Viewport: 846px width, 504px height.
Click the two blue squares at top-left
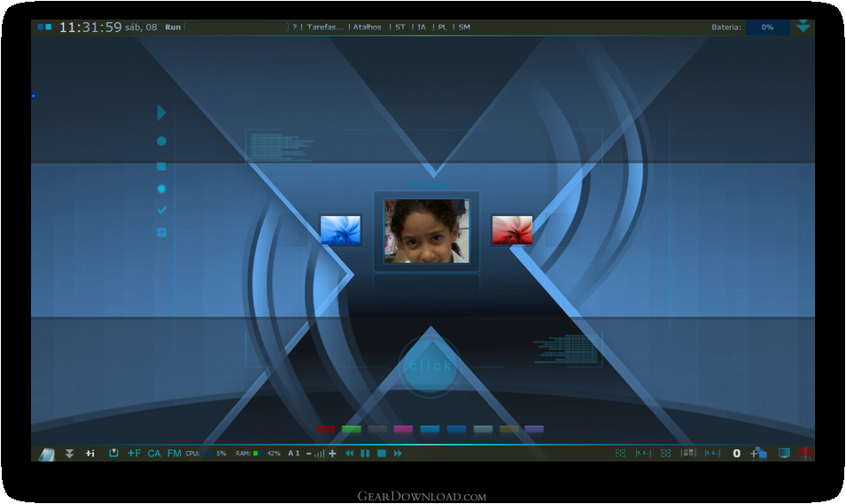[44, 27]
